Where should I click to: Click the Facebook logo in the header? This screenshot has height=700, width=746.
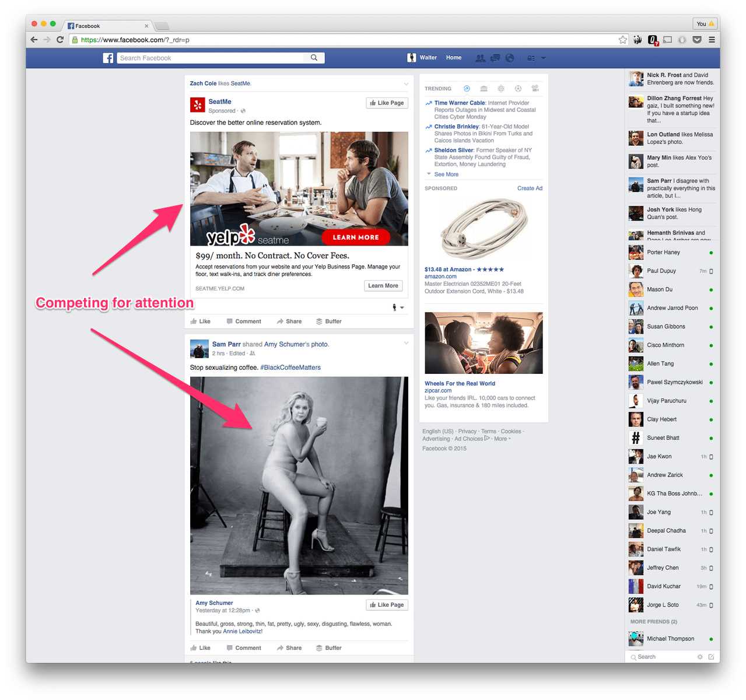coord(108,58)
